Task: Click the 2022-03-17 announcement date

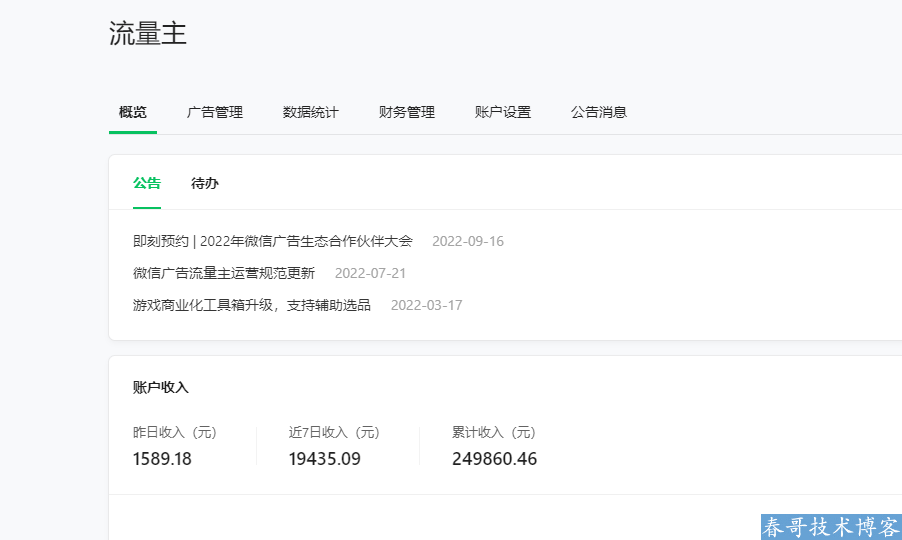Action: tap(426, 305)
